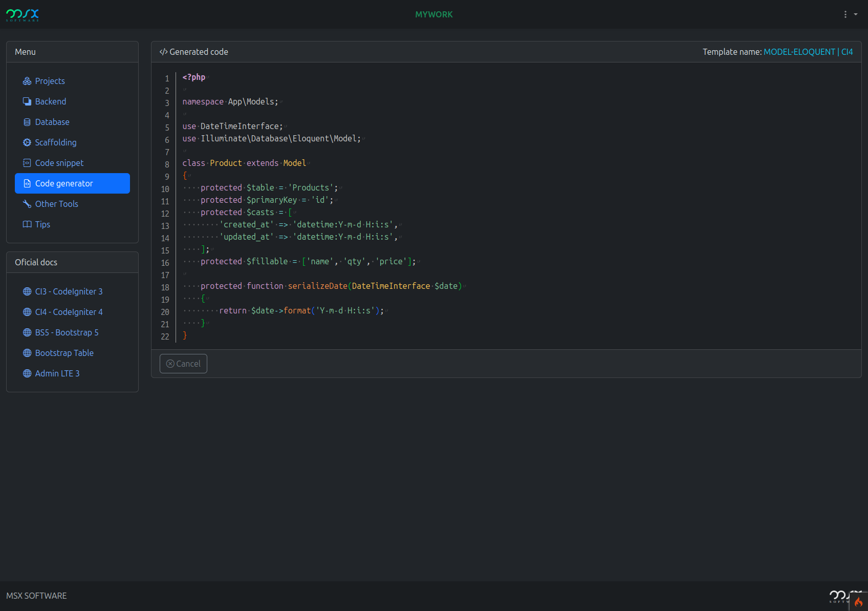Click the Scaffolding gear icon
Viewport: 868px width, 611px height.
27,142
